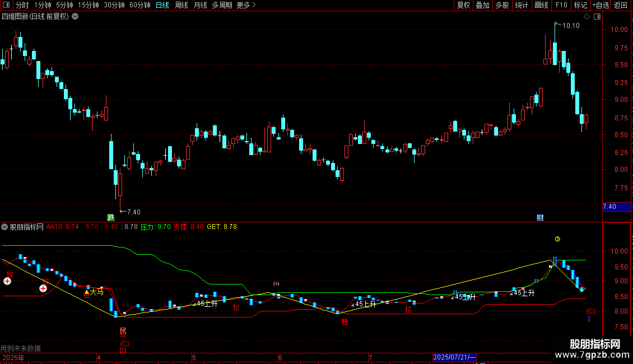Click the 财 financial marker icon
Screen dimensions: 633x364
540,217
